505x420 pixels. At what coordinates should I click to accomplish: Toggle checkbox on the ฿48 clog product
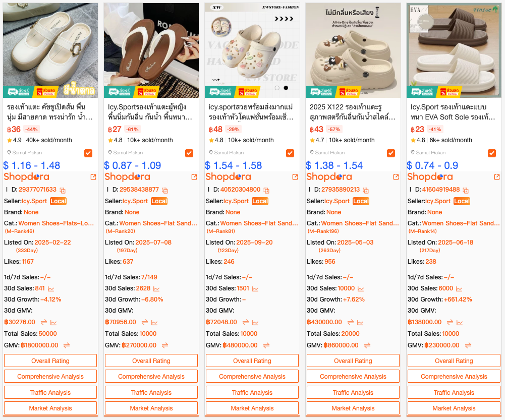pos(290,153)
